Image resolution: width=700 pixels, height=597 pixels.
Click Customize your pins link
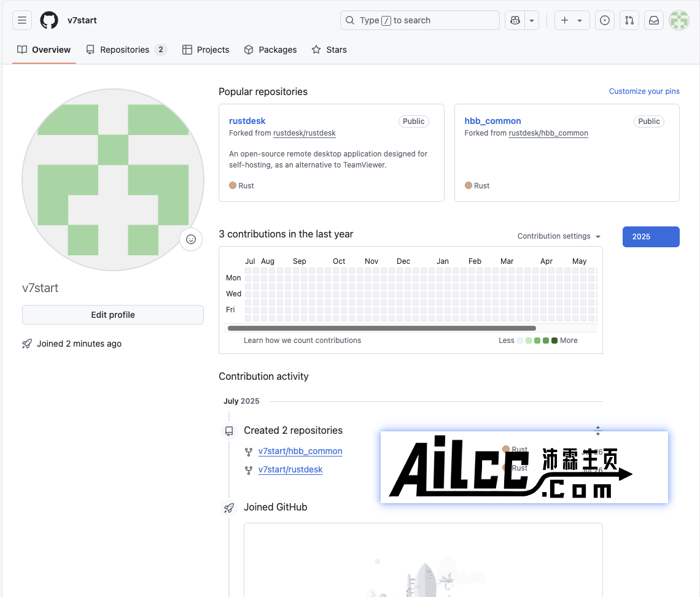[644, 91]
